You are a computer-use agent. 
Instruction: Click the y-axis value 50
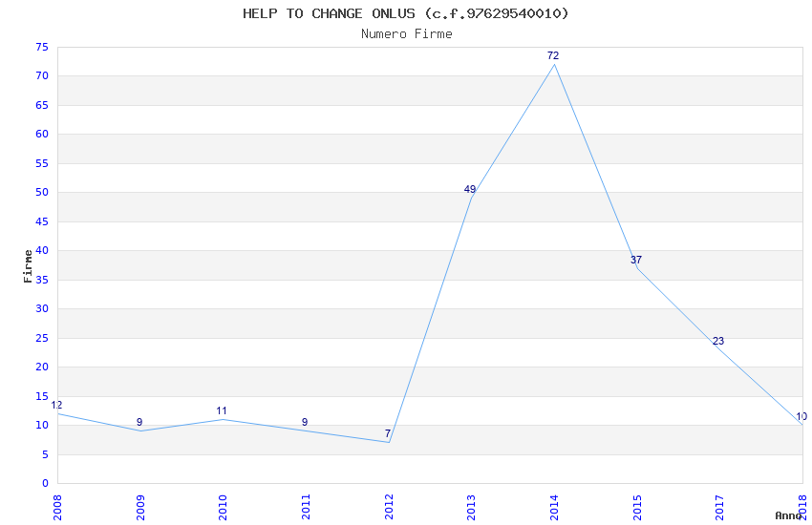[x=42, y=193]
